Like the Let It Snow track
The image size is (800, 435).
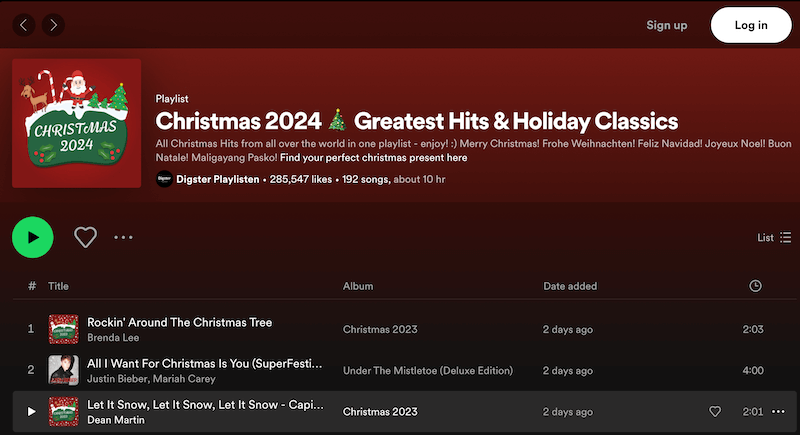715,411
